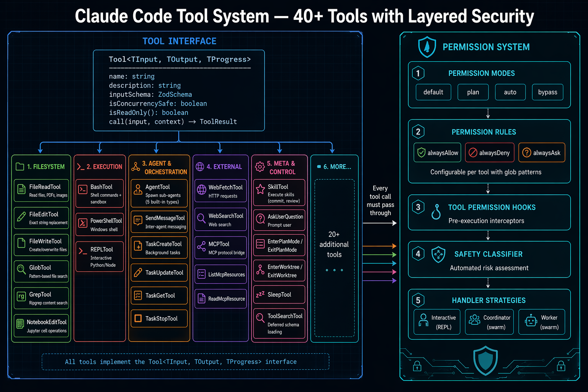Select the Coordinator (swarm) handler

pos(490,322)
